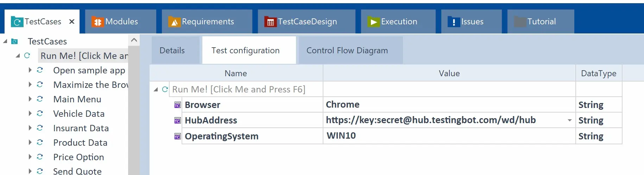Click the Requirements warning triangle icon
Image resolution: width=644 pixels, height=175 pixels.
[174, 22]
